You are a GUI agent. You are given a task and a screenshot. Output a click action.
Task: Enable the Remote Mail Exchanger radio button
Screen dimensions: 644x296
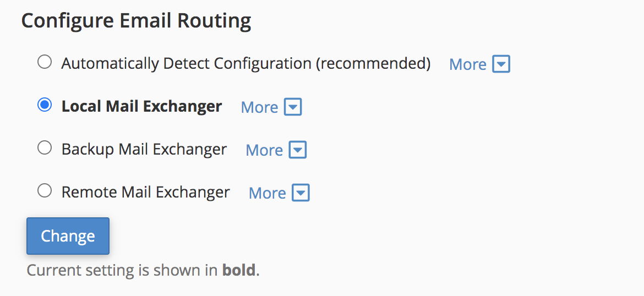(x=45, y=190)
